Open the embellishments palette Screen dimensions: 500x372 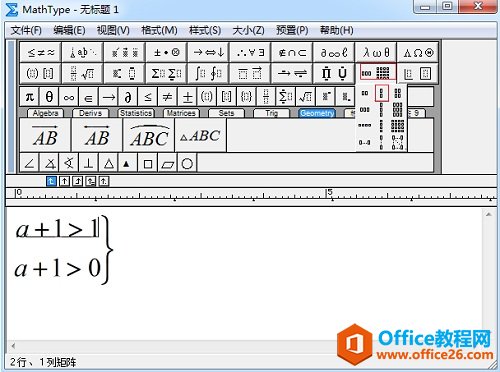click(x=125, y=52)
